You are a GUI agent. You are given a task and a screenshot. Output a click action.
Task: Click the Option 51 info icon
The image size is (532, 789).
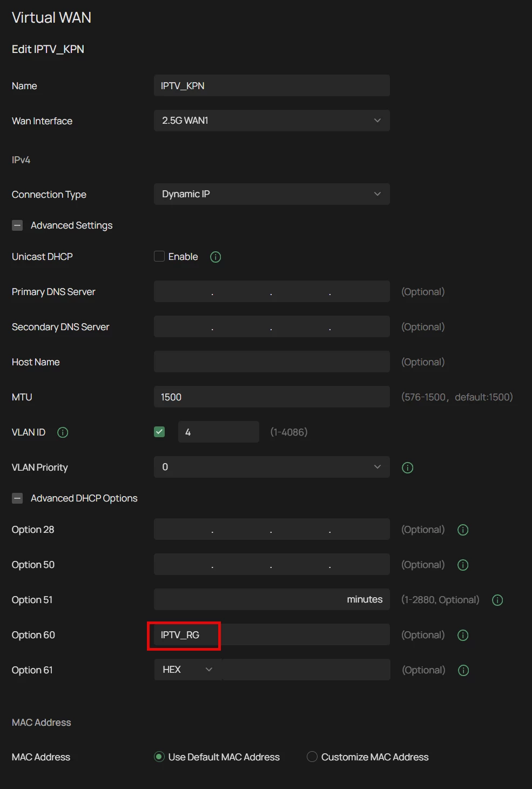click(497, 600)
